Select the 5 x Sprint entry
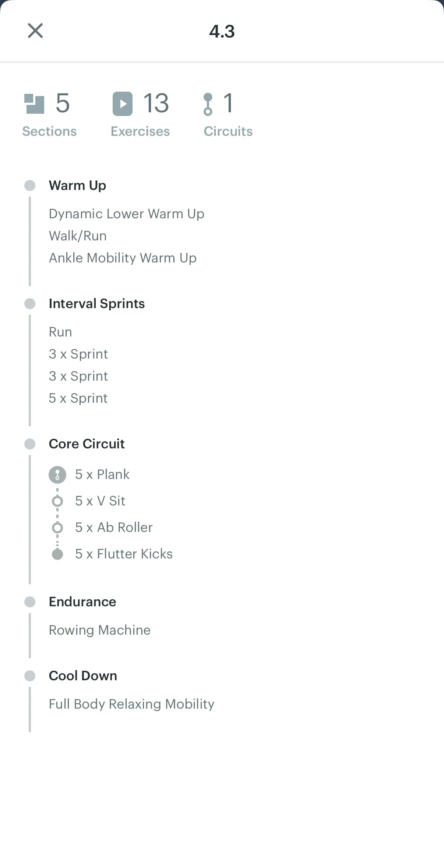 pos(78,398)
